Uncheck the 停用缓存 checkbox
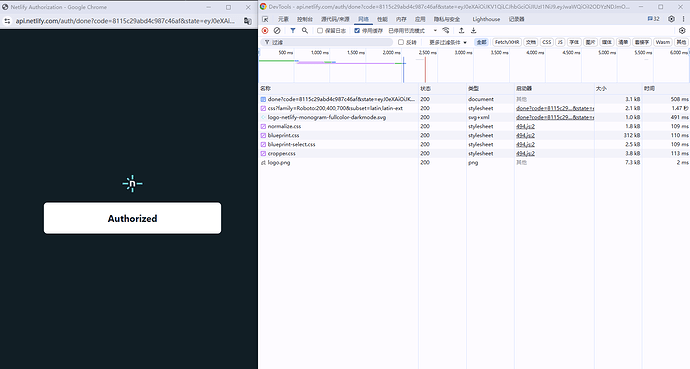 (357, 30)
